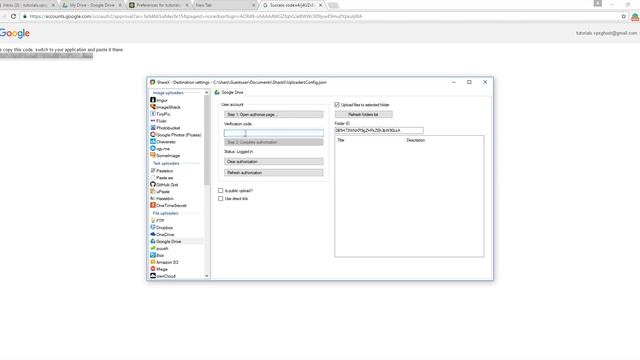Switch to the Preferences browser tab
The height and width of the screenshot is (360, 640).
[158, 5]
